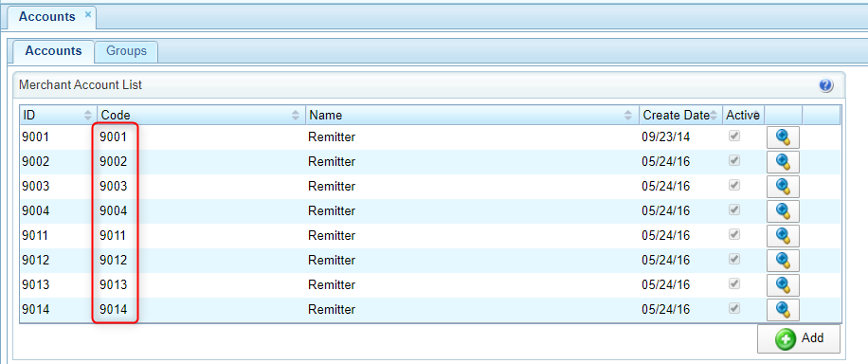Sort list by Name column arrows
The height and width of the screenshot is (364, 868).
(628, 116)
